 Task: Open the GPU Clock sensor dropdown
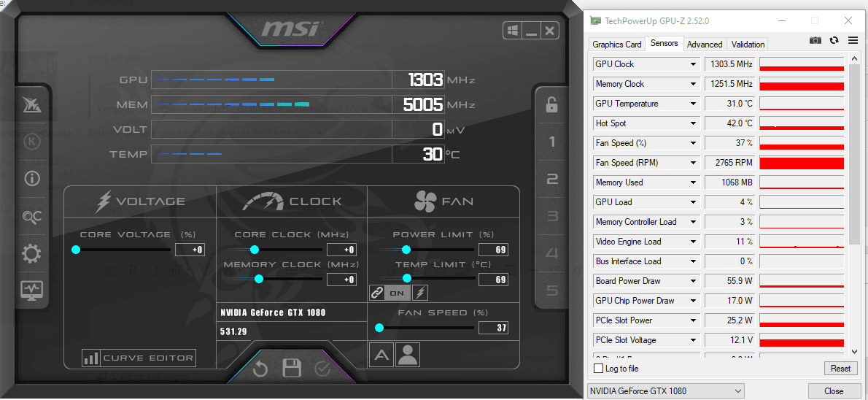coord(693,64)
